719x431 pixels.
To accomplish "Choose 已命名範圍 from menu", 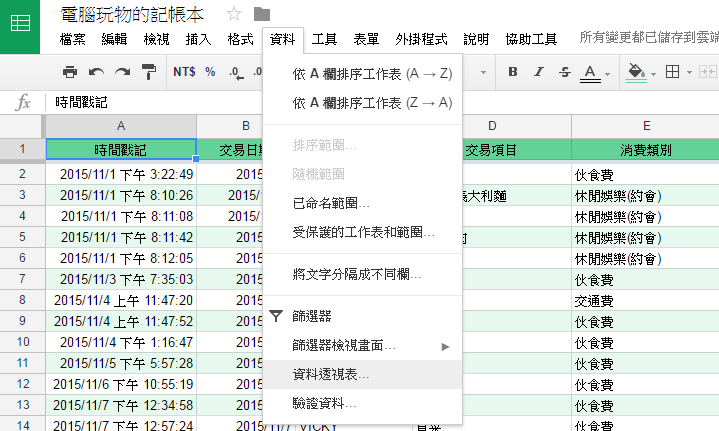I will 363,203.
